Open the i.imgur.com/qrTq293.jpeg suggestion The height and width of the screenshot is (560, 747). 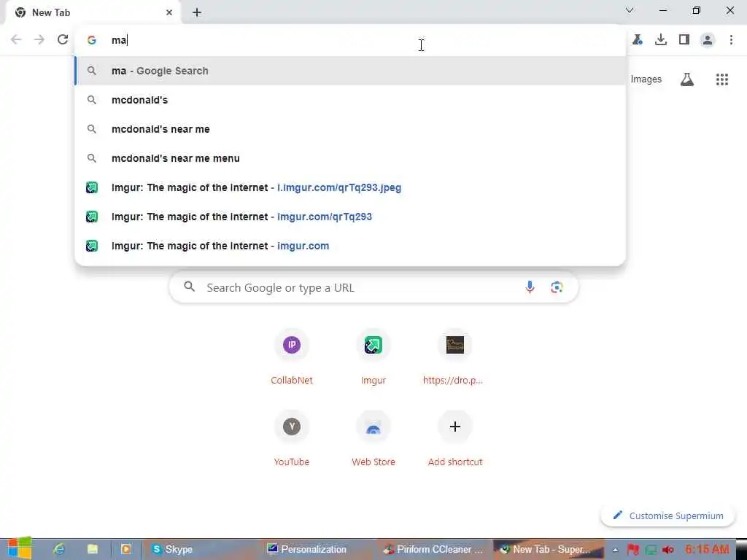click(350, 187)
